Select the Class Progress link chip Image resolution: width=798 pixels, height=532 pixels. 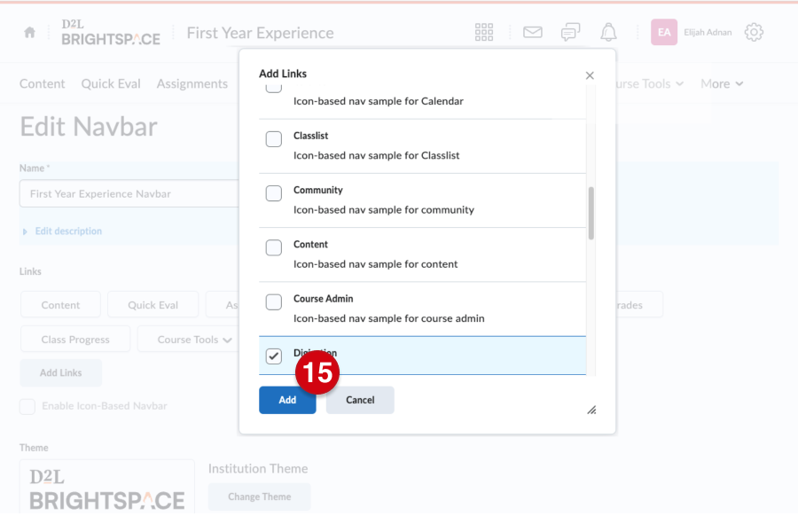coord(75,340)
